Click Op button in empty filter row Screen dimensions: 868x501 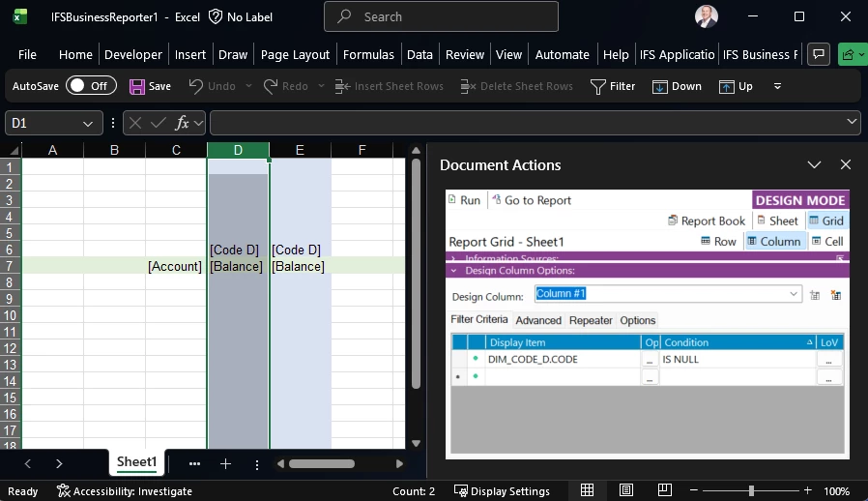pos(650,377)
